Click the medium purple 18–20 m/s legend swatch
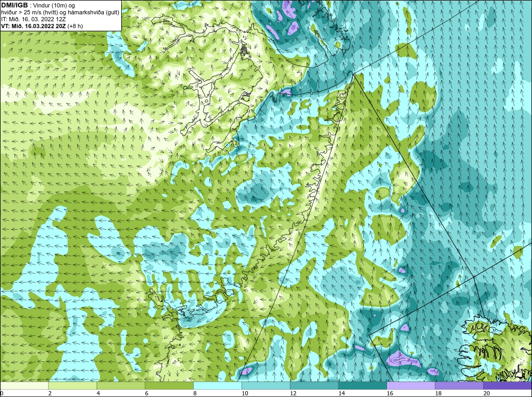Screen dimensions: 532x397 [459, 386]
